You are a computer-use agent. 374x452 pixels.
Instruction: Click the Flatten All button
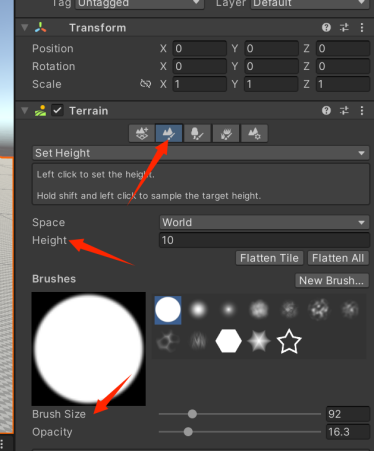[338, 258]
